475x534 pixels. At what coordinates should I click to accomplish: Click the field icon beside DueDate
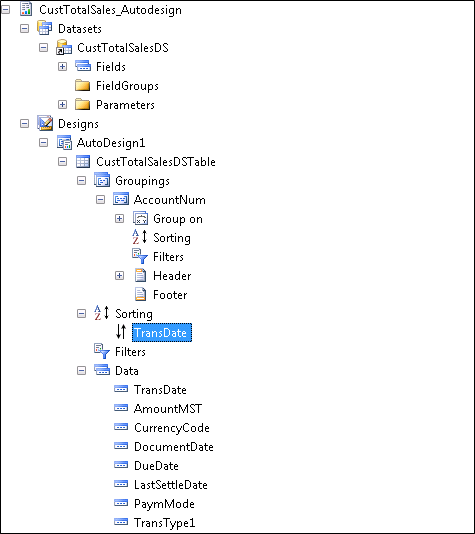(x=121, y=465)
